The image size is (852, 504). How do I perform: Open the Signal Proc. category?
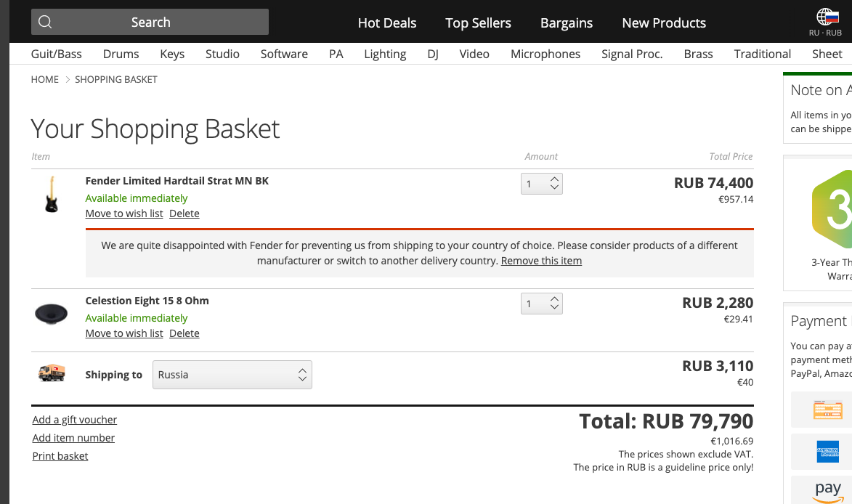pos(632,54)
